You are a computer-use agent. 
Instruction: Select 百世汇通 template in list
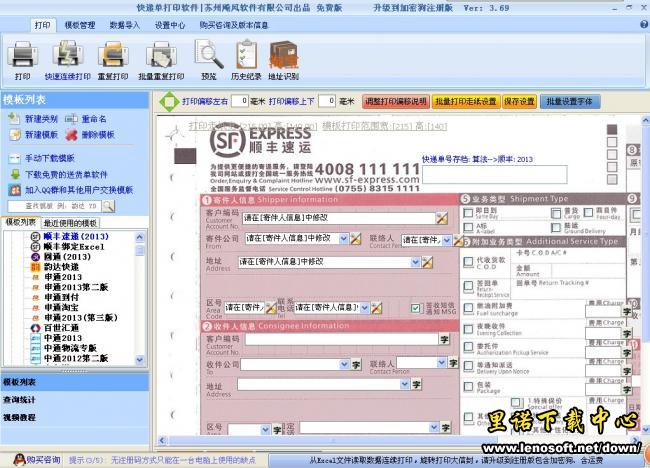pos(61,328)
